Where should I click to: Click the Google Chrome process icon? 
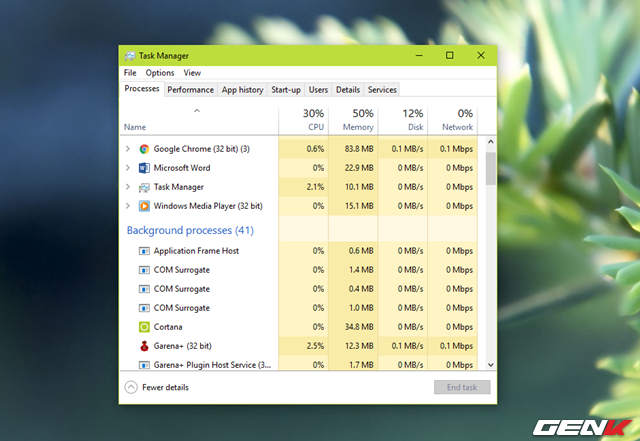[x=144, y=149]
